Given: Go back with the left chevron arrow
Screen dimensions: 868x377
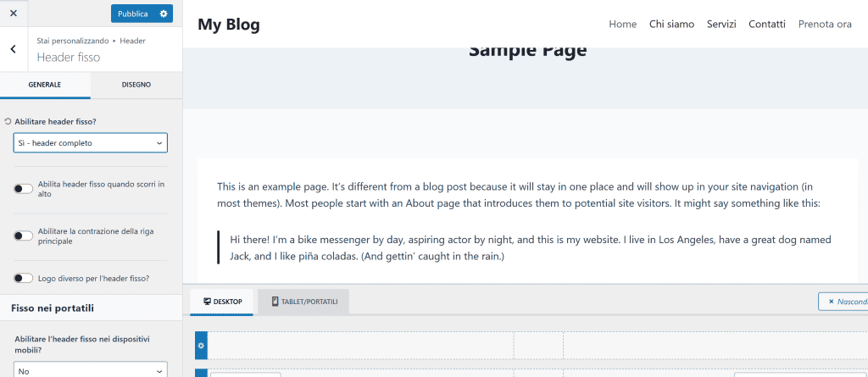Looking at the screenshot, I should coord(14,49).
